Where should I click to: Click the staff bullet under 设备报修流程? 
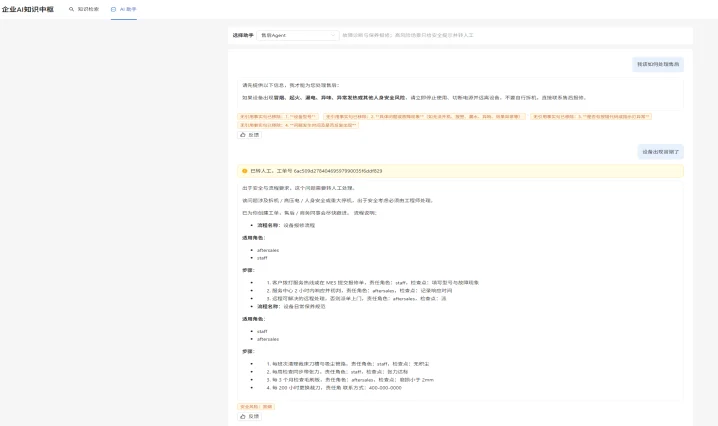pyautogui.click(x=262, y=258)
